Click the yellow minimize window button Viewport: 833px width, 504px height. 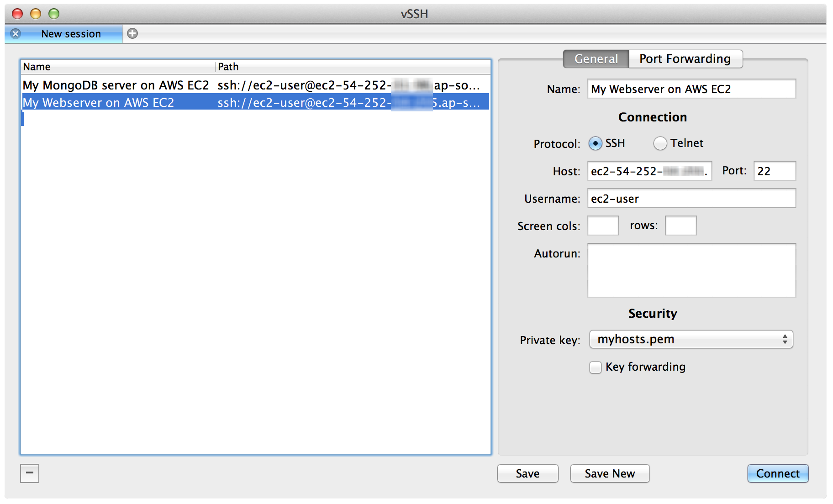click(x=36, y=14)
